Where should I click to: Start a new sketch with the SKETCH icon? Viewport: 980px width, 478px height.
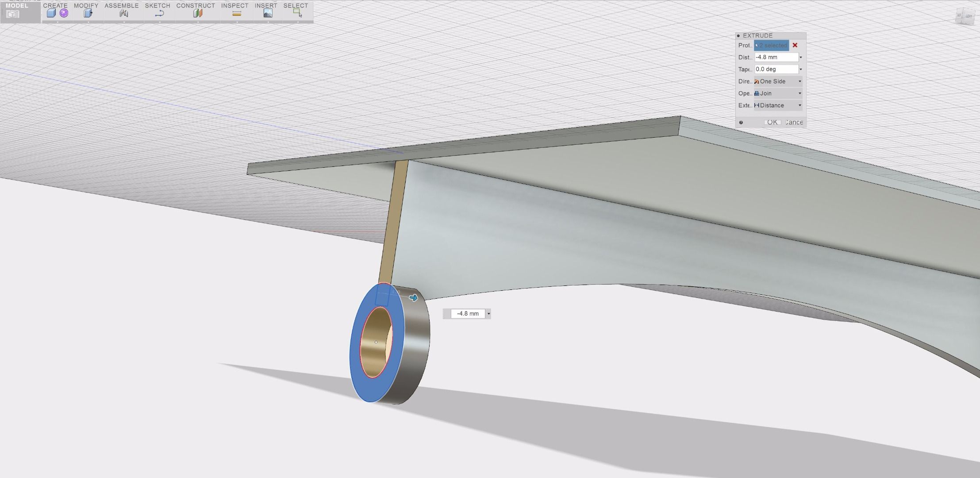point(159,13)
